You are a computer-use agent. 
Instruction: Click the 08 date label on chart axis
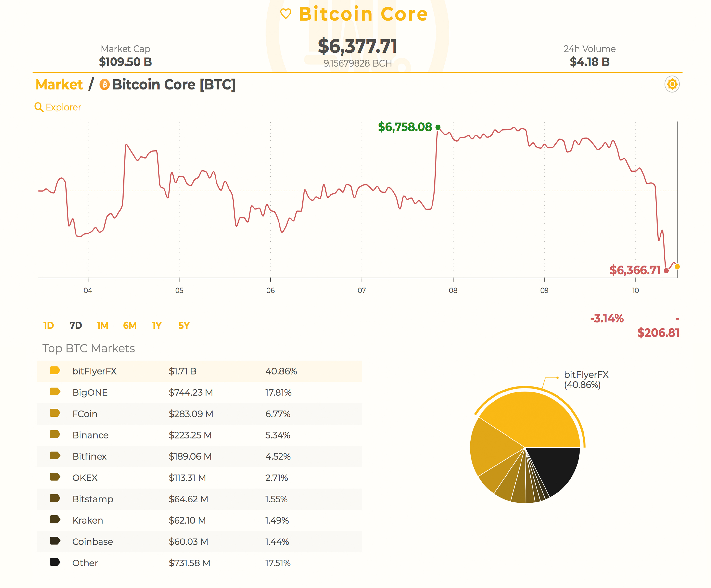(x=453, y=290)
